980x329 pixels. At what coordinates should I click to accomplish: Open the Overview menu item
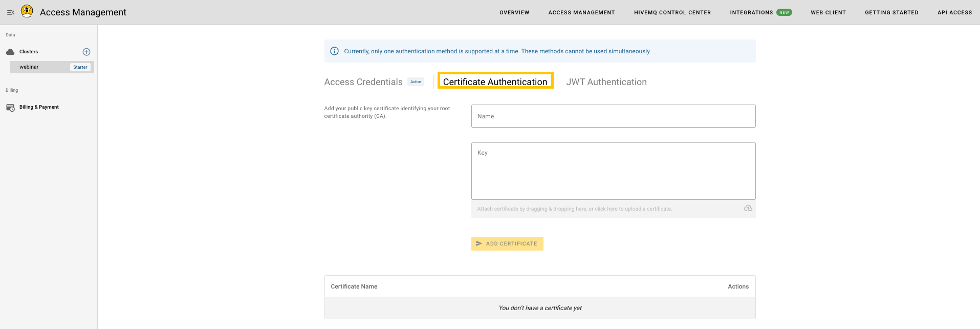(x=514, y=12)
